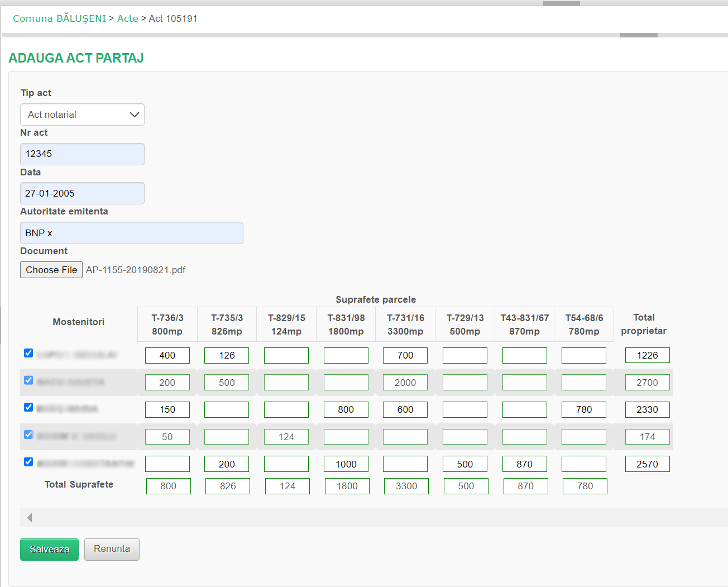Image resolution: width=728 pixels, height=587 pixels.
Task: Click the Nr act input field
Action: 82,154
